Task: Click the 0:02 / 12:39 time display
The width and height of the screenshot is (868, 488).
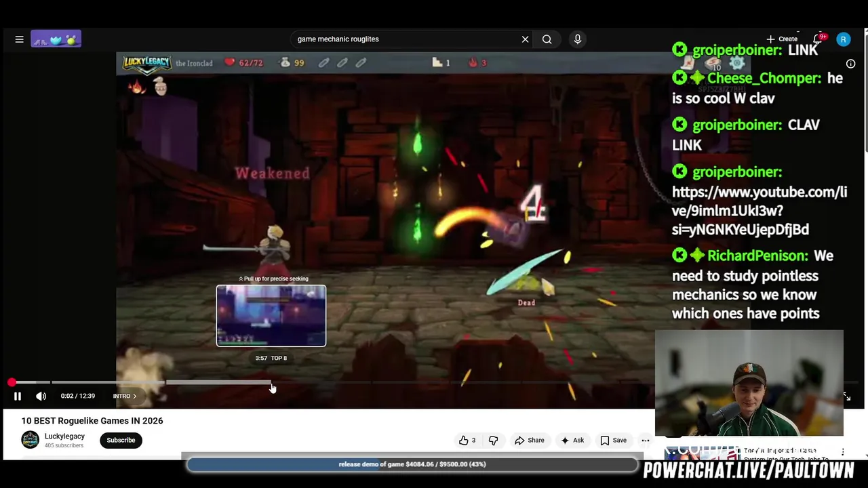Action: point(78,396)
